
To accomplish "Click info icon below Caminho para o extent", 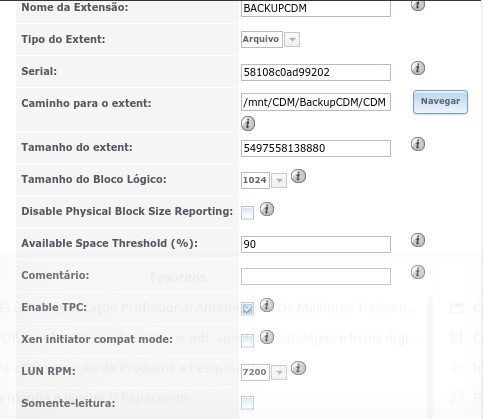I will (248, 123).
